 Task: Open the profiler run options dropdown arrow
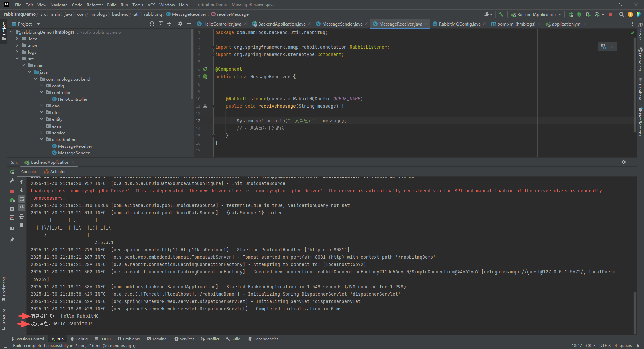tap(603, 15)
